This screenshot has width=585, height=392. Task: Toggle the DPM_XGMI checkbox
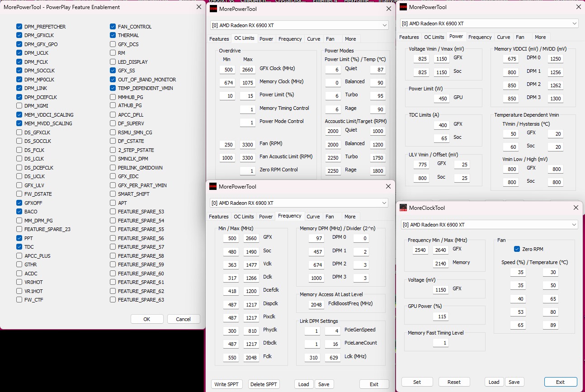(19, 106)
